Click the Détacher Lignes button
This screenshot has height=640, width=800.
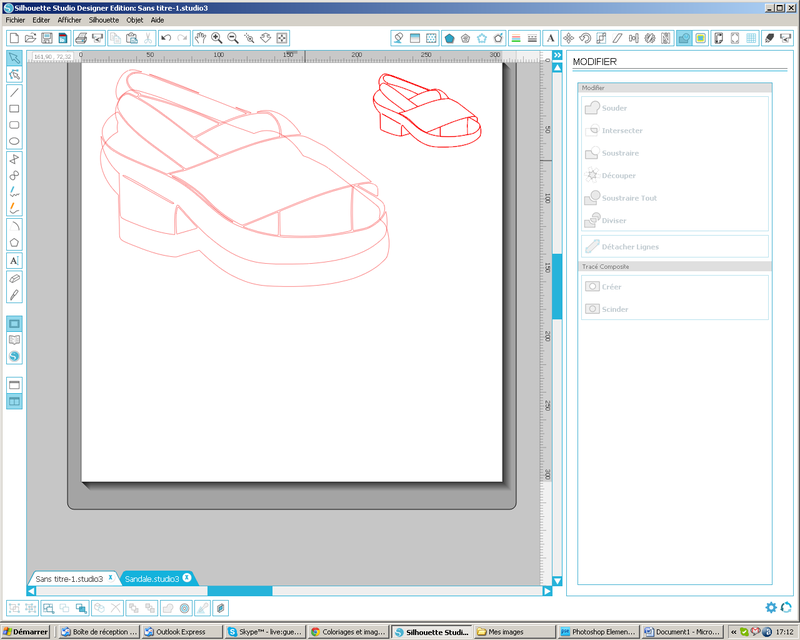[674, 247]
